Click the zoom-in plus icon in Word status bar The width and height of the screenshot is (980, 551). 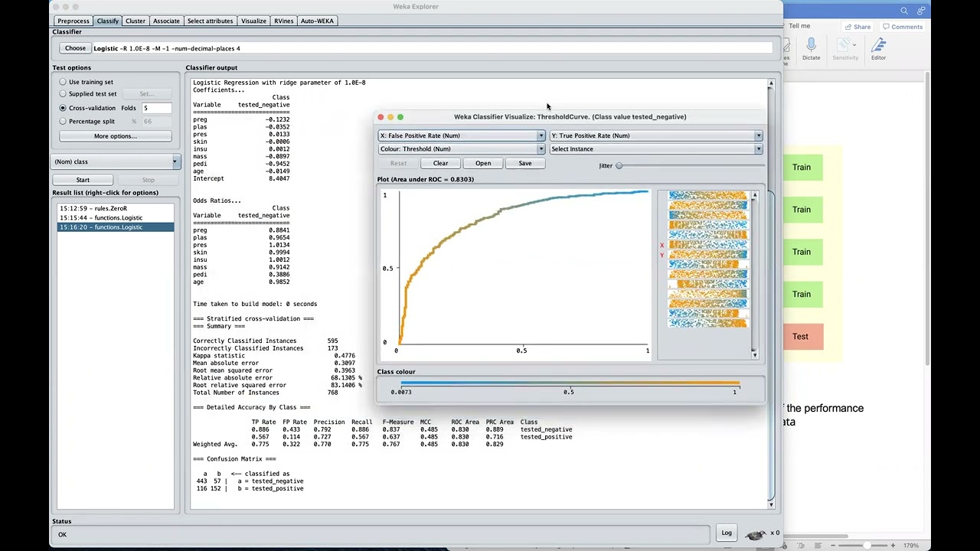pos(893,546)
